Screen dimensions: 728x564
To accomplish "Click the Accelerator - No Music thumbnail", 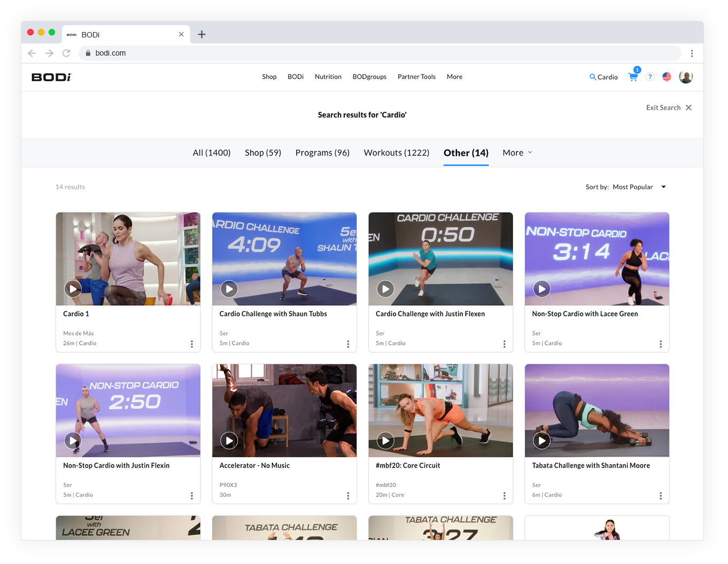I will coord(284,411).
